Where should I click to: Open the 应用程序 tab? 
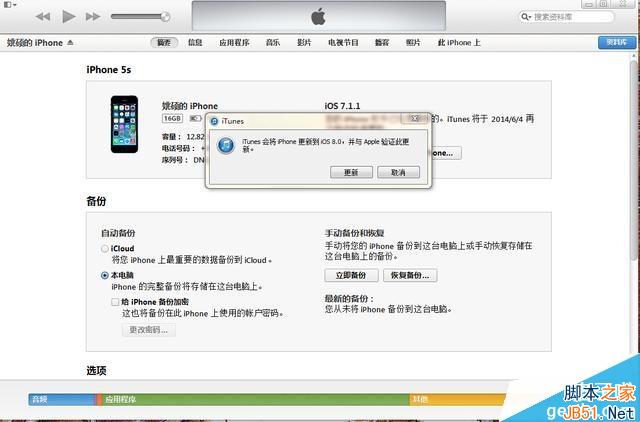point(234,42)
